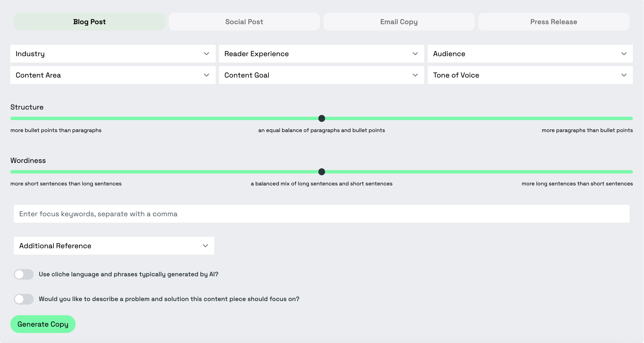Click the Tone of Voice chevron
Viewport: 644px width, 343px height.
(624, 75)
